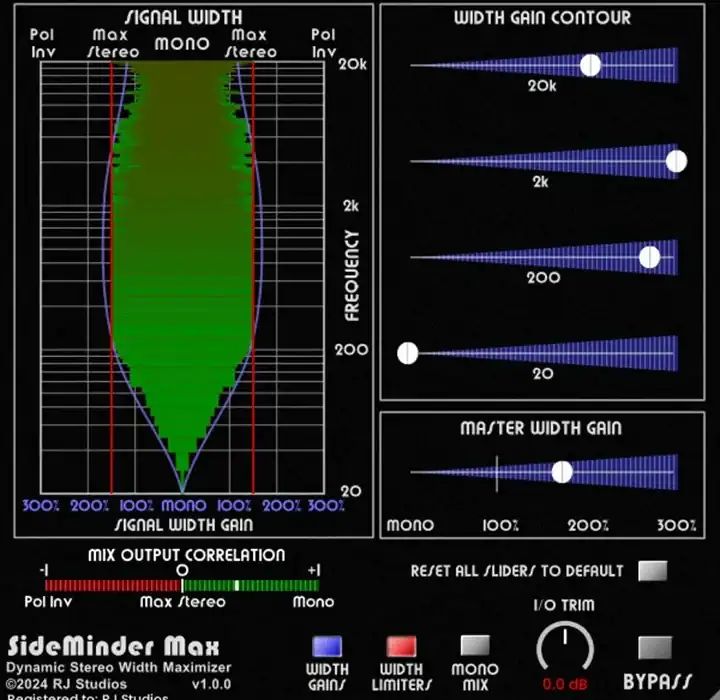Click Reset All Sliders to Default button
This screenshot has height=700, width=720.
point(652,571)
